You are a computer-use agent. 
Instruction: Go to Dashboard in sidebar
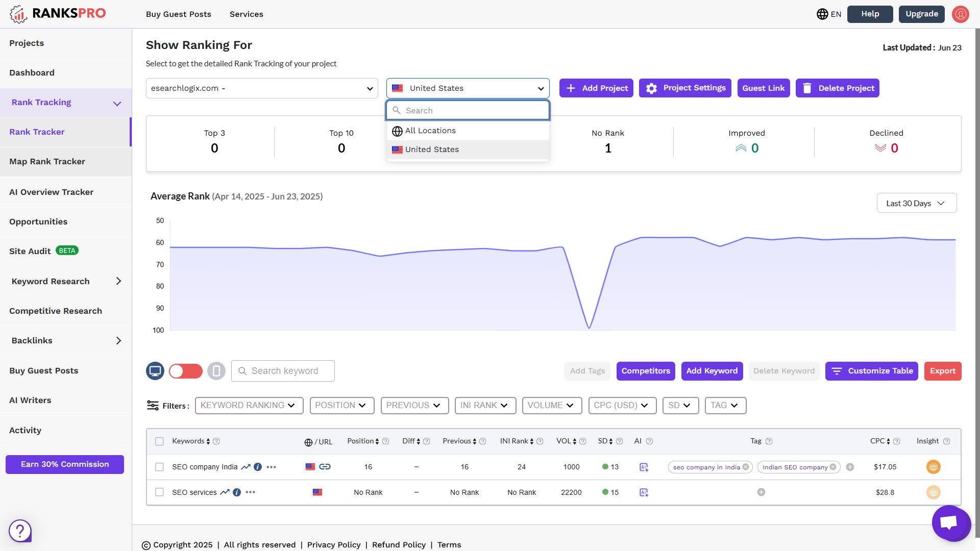(66, 73)
